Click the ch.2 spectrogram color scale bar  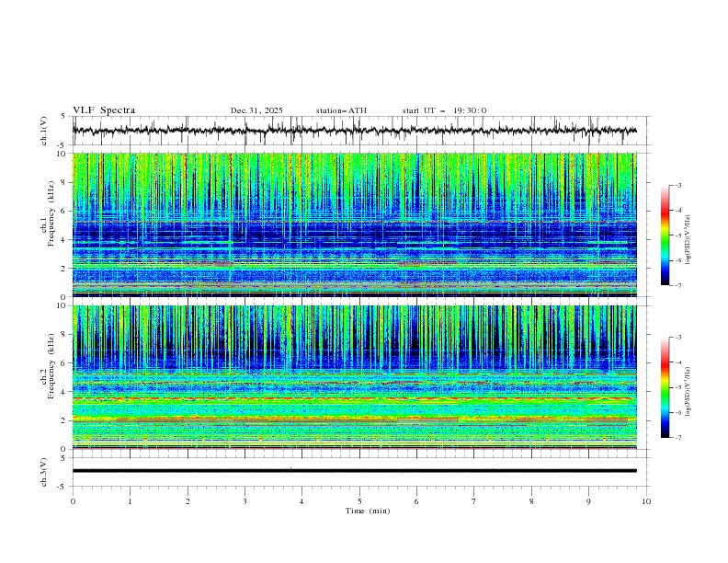pos(665,387)
